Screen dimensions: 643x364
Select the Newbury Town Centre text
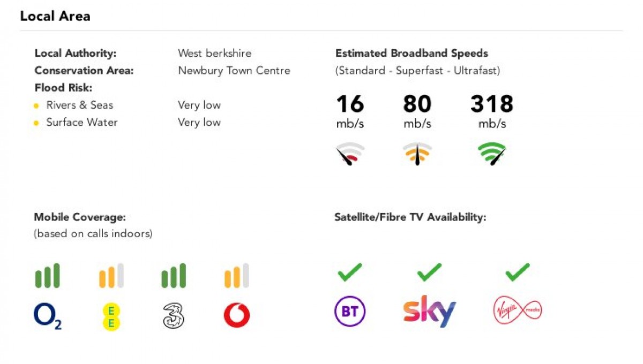pos(234,71)
